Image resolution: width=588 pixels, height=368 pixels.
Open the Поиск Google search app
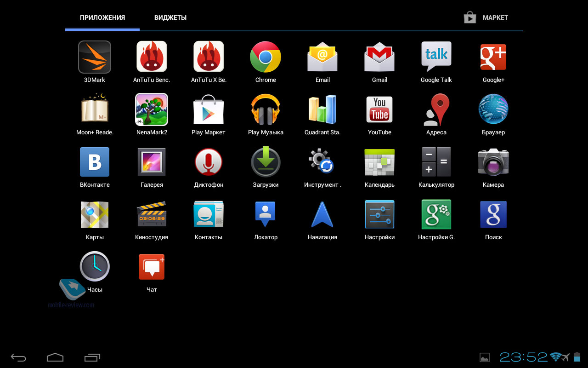coord(493,214)
